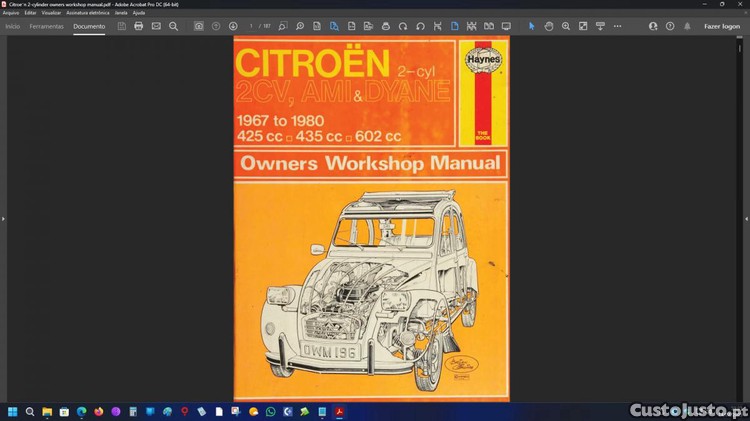Click the page number input field
This screenshot has width=750, height=421.
pyautogui.click(x=253, y=26)
